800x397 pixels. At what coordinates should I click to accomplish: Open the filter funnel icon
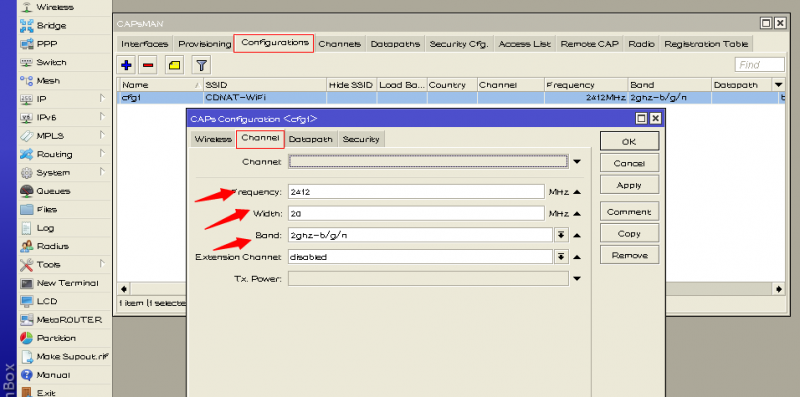point(202,65)
